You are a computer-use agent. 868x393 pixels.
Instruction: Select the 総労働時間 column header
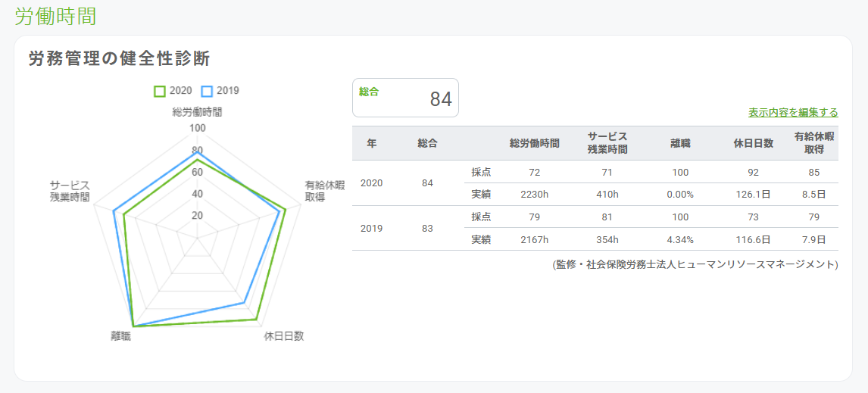click(x=535, y=143)
